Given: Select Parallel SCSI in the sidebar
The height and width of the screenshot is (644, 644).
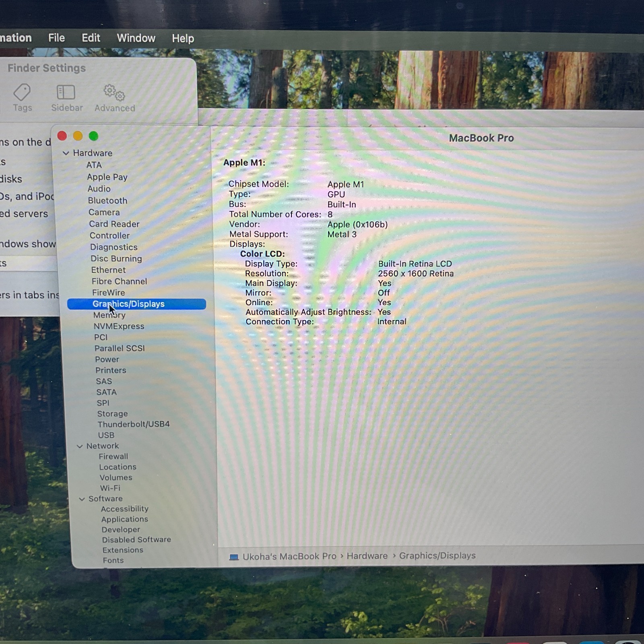Looking at the screenshot, I should (x=120, y=348).
